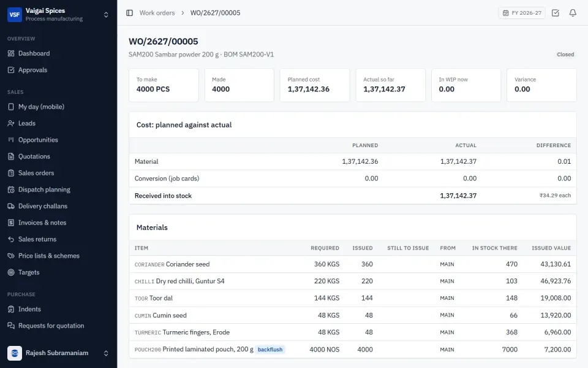Click the My day mobile phone icon
Image resolution: width=588 pixels, height=368 pixels.
[11, 107]
